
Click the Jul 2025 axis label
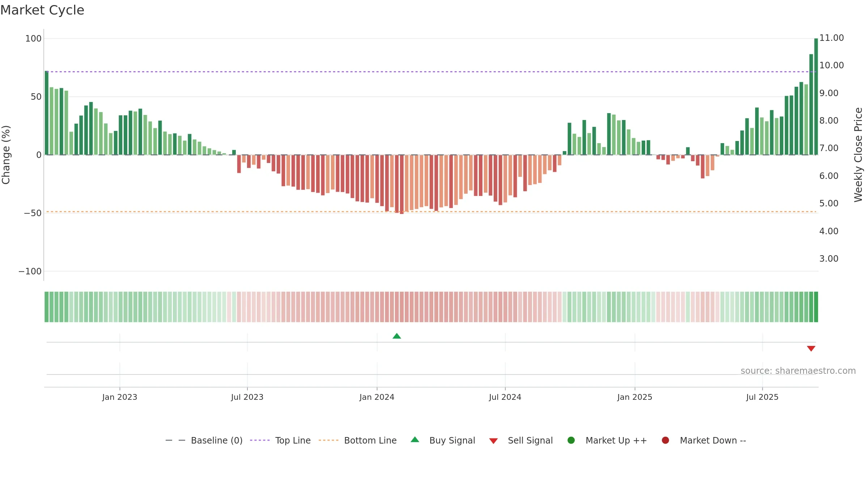pos(762,397)
